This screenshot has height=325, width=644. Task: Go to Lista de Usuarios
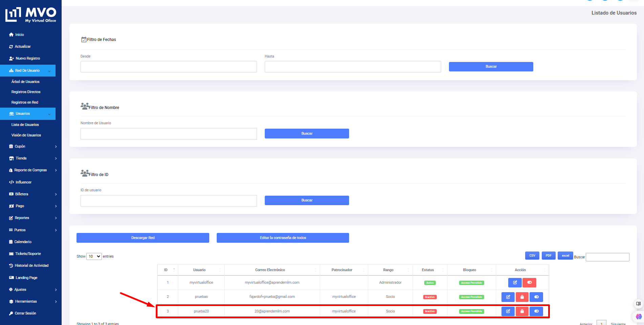(25, 125)
